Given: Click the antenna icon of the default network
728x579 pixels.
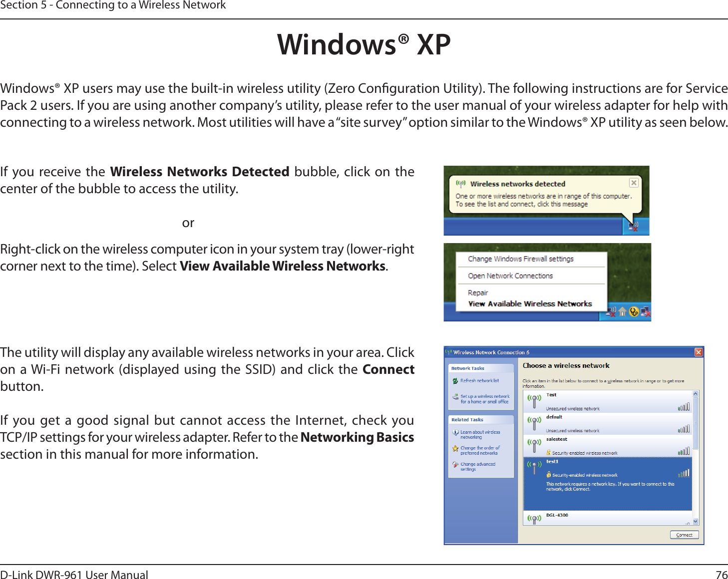Looking at the screenshot, I should [x=534, y=423].
